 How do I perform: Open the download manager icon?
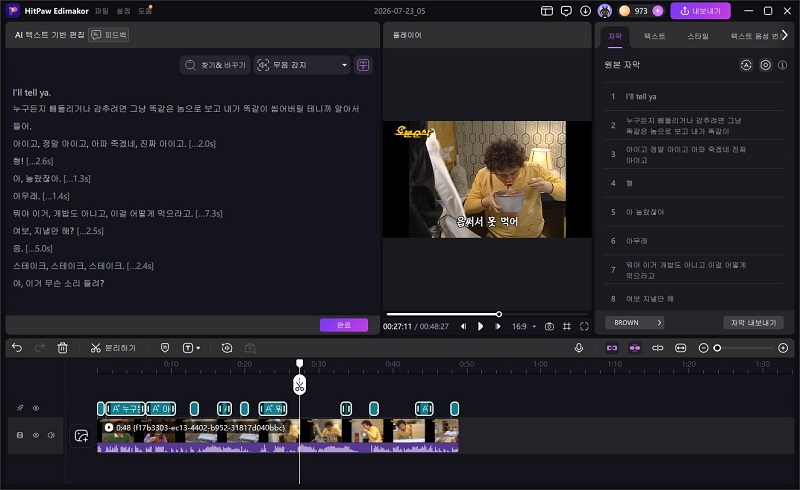coord(585,11)
